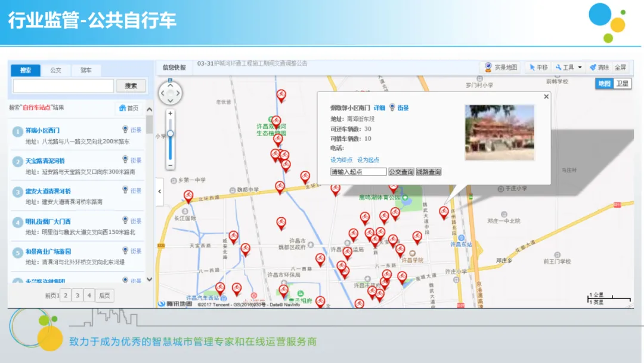This screenshot has width=644, height=363.
Task: Switch to the 搜索 tab
Action: click(x=26, y=70)
